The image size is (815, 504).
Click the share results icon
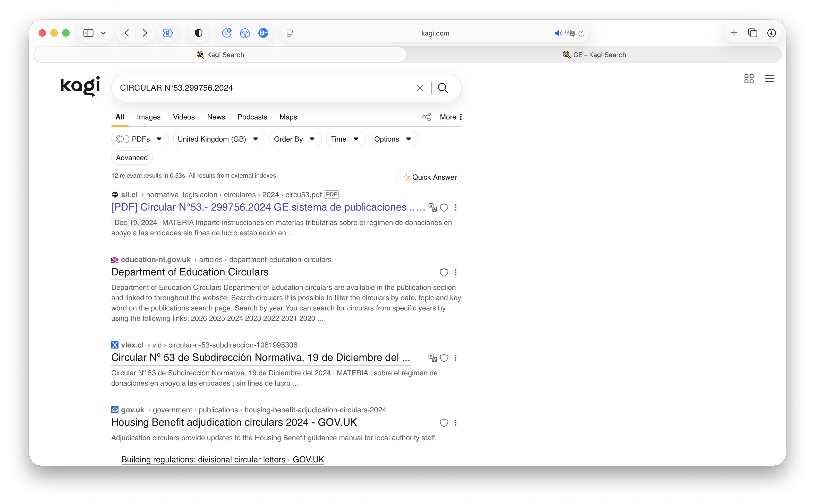pos(427,117)
